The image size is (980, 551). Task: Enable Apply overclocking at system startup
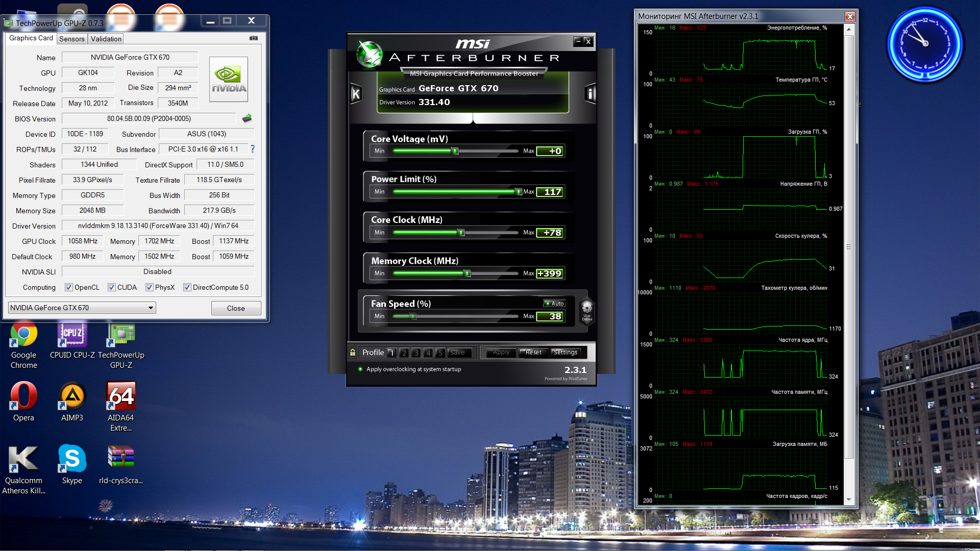click(x=360, y=369)
